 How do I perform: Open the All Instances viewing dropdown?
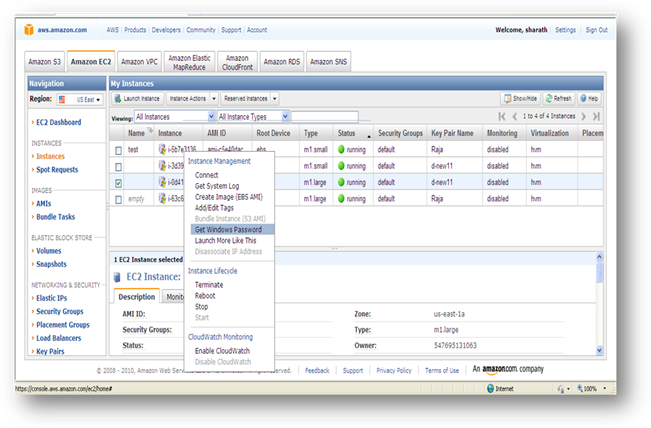(x=175, y=117)
